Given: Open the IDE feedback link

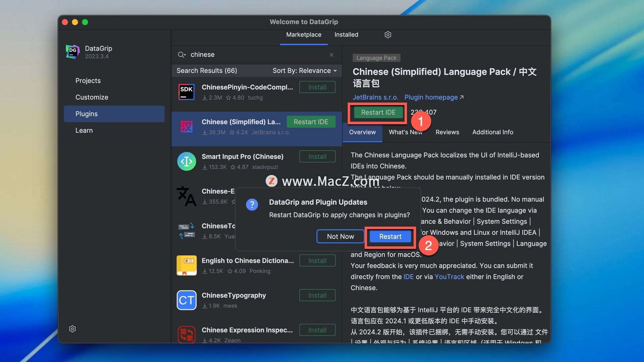Looking at the screenshot, I should (x=408, y=277).
